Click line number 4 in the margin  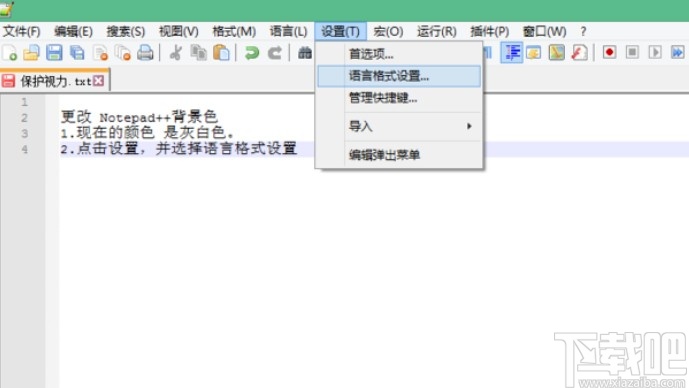25,149
